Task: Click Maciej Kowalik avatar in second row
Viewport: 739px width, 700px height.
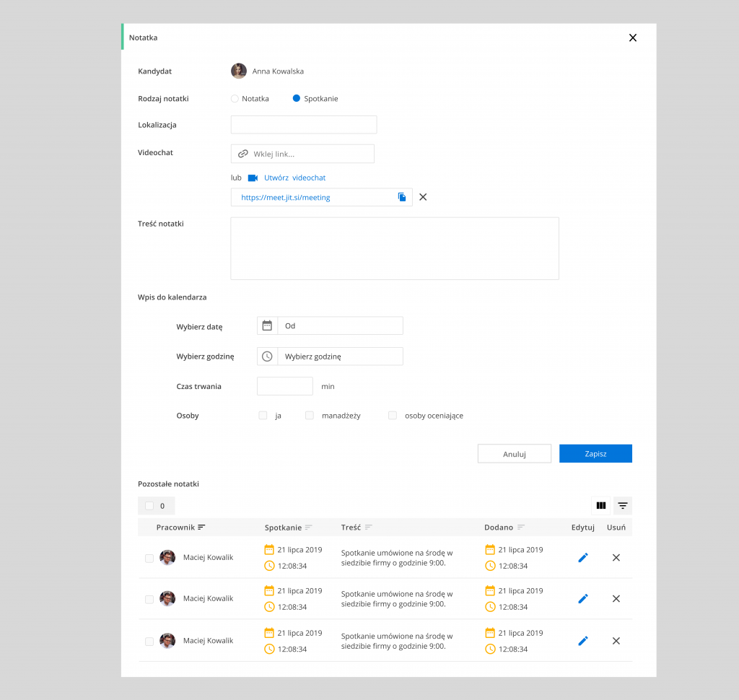Action: coord(167,598)
